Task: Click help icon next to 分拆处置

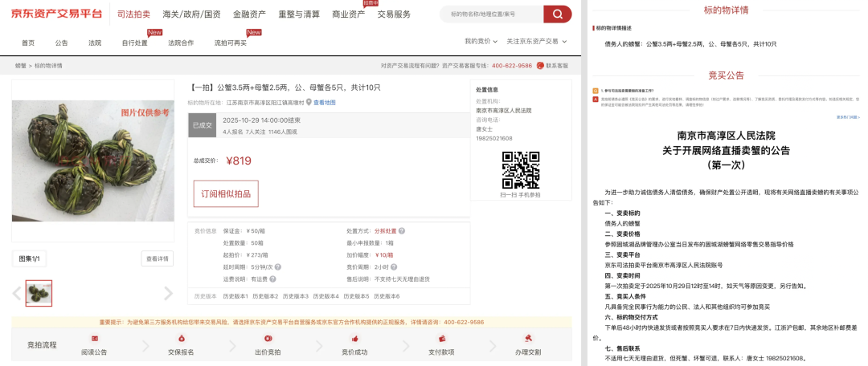Action: pyautogui.click(x=402, y=230)
